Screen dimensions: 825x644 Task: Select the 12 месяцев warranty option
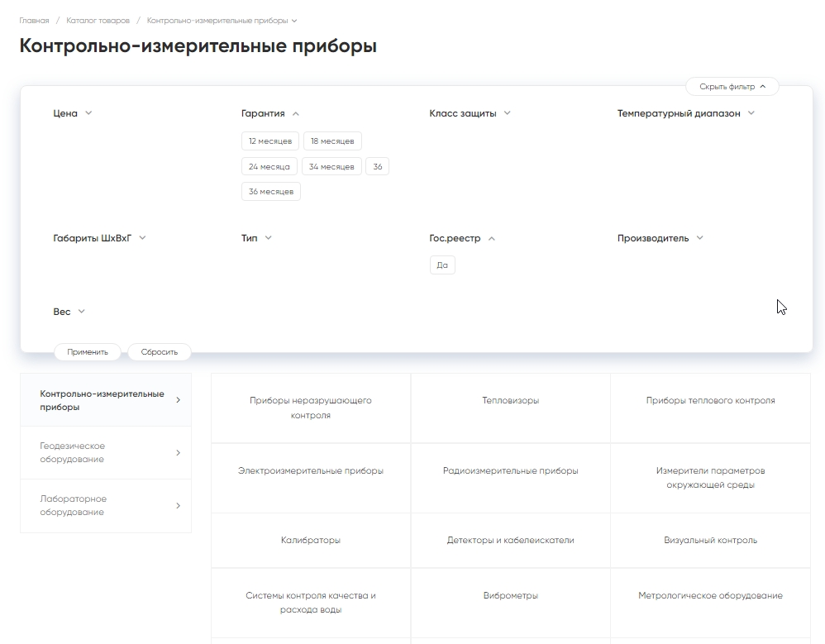click(x=270, y=141)
